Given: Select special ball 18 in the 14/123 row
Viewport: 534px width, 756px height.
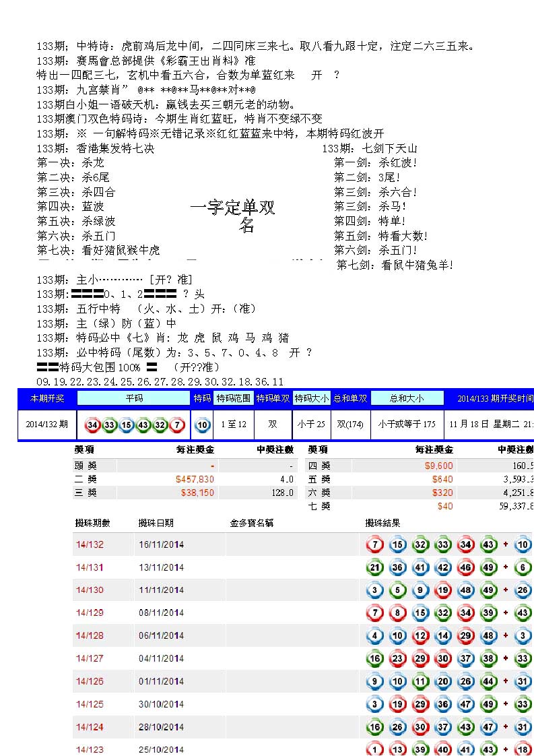Looking at the screenshot, I should [523, 749].
